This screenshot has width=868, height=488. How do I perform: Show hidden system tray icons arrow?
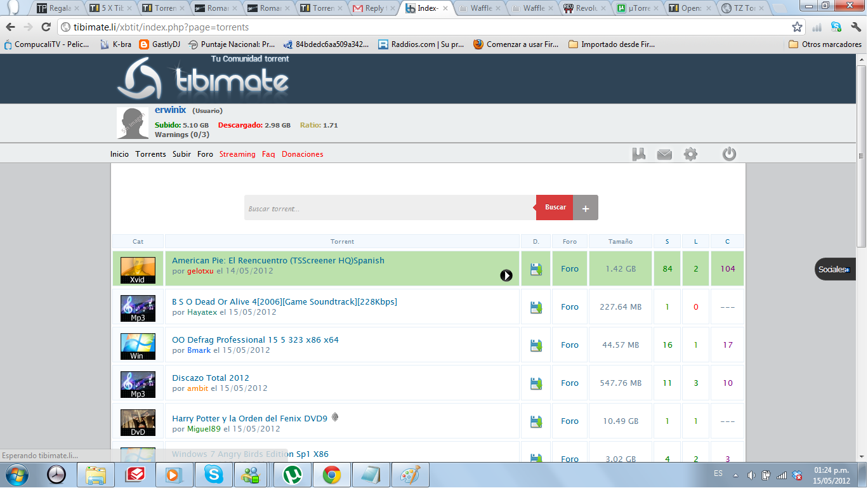pos(735,475)
